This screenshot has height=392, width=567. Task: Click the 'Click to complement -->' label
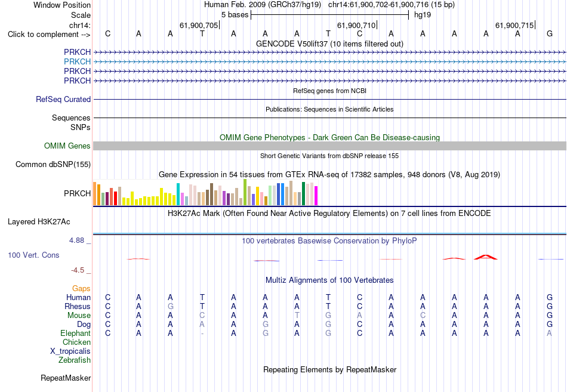point(49,35)
